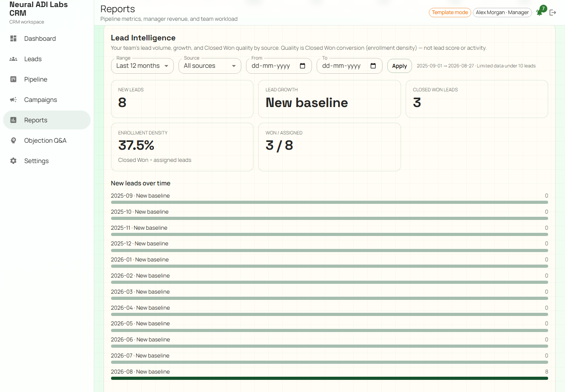The width and height of the screenshot is (565, 392).
Task: Click the Enrollment Density 37.5% card
Action: click(x=182, y=147)
